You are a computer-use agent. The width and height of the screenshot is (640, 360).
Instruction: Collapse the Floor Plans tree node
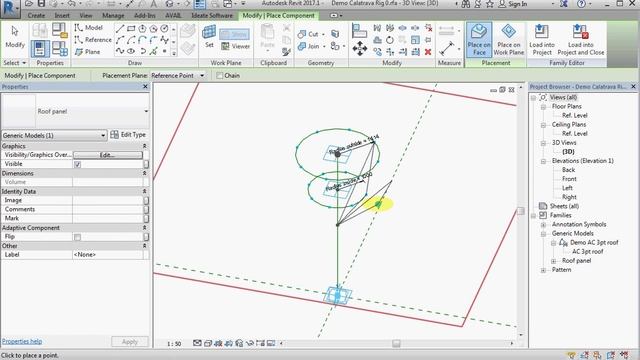[x=544, y=107]
